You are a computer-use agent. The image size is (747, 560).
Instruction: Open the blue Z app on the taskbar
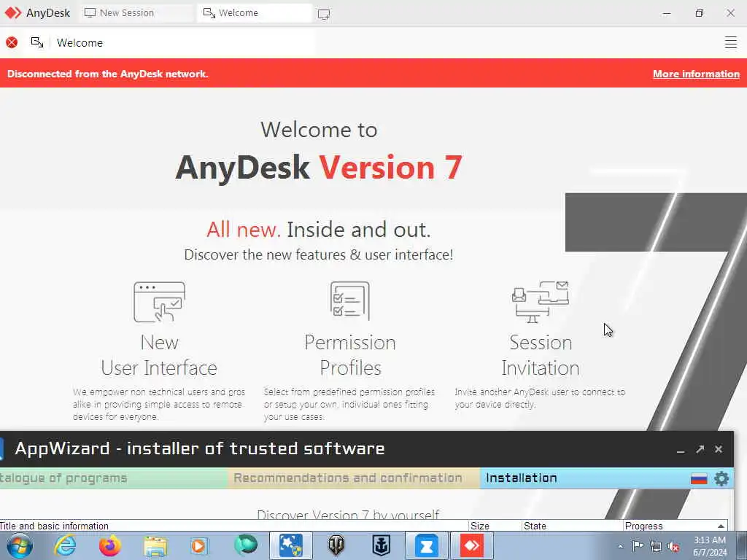coord(426,545)
